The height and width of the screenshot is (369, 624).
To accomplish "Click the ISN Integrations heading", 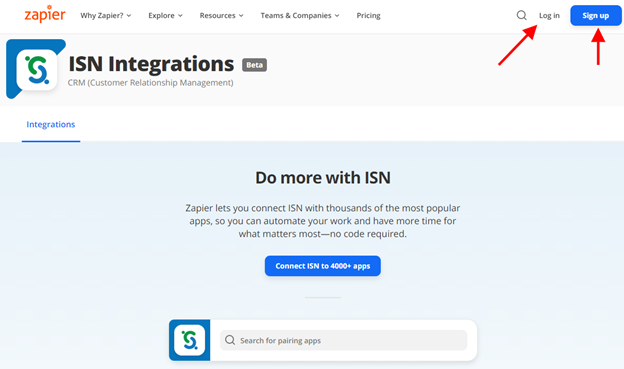I will click(x=151, y=64).
